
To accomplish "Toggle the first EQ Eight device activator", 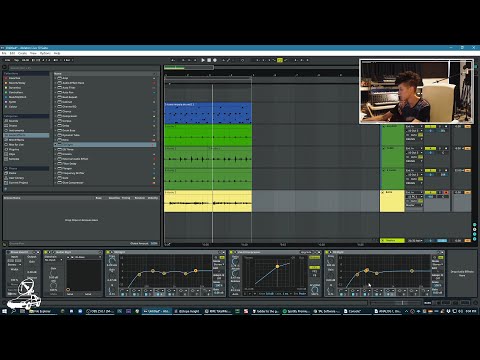I will click(x=108, y=252).
